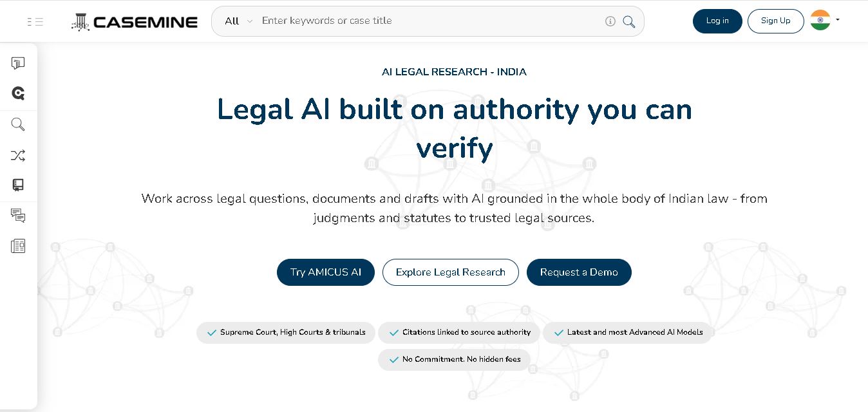Click 'AI LEGAL RESEARCH - INDIA' label

click(454, 72)
